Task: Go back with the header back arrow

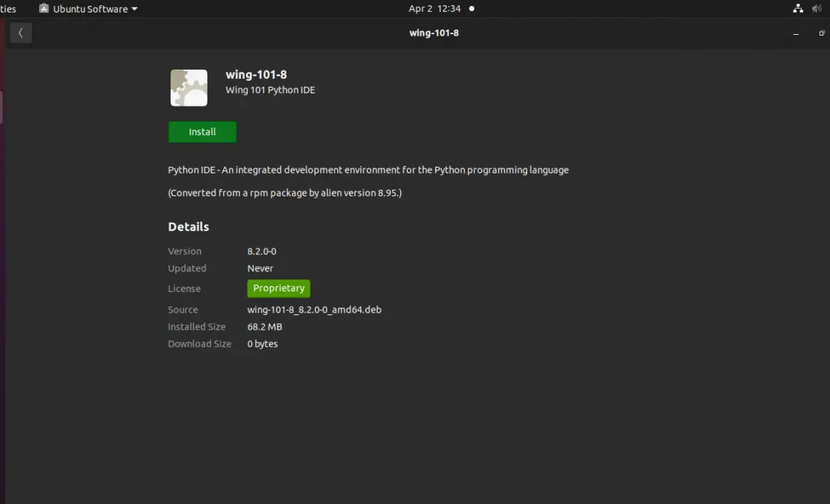Action: click(x=21, y=33)
